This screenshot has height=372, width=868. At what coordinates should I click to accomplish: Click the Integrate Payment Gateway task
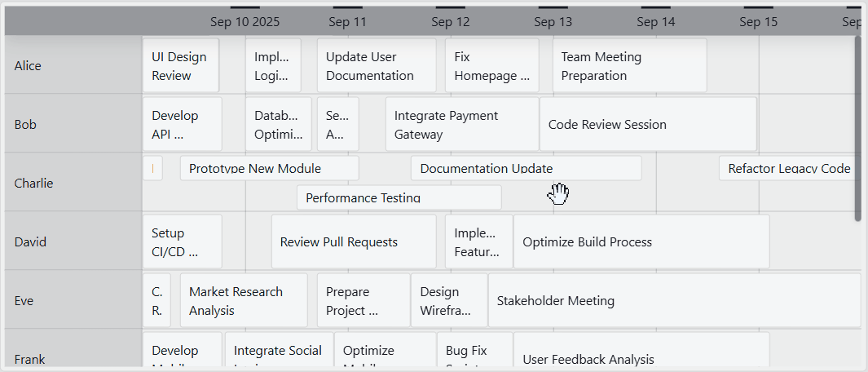point(461,125)
